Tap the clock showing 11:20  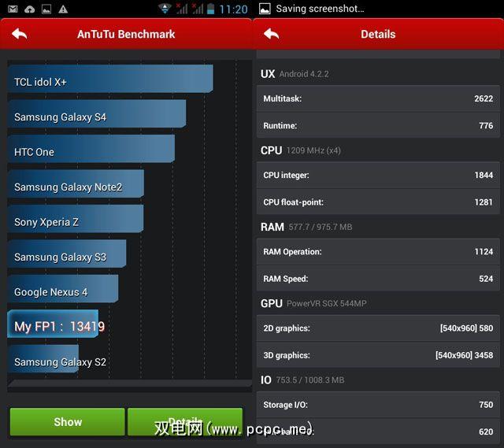click(233, 9)
